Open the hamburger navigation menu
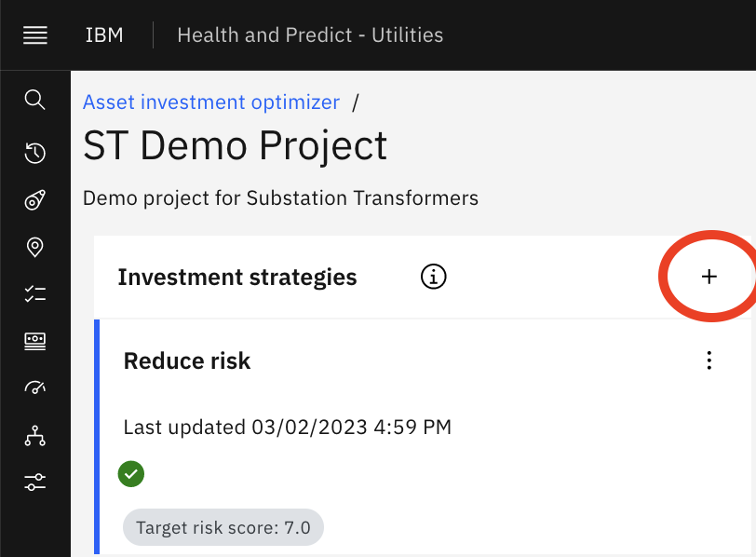The width and height of the screenshot is (756, 557). tap(35, 35)
